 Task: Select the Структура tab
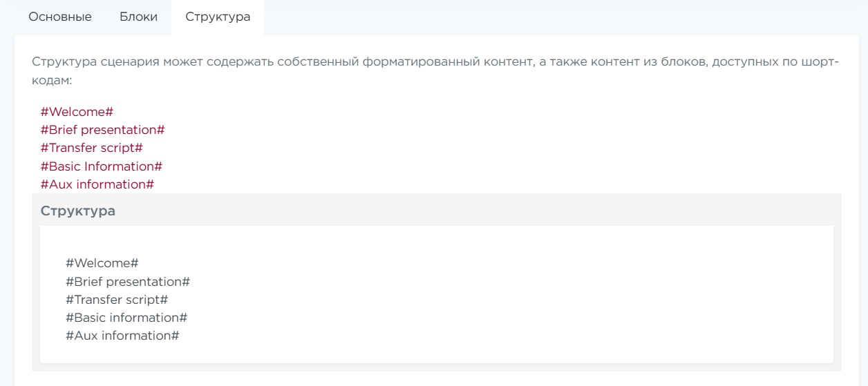(218, 17)
